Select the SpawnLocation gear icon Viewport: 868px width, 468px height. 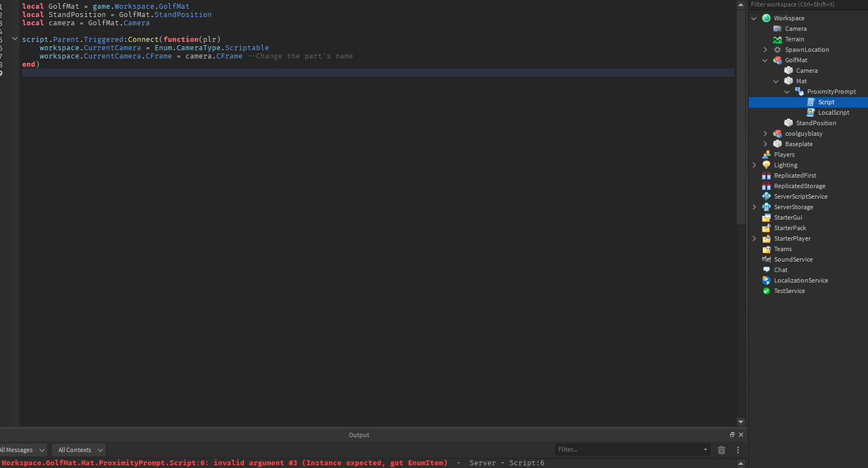click(777, 50)
